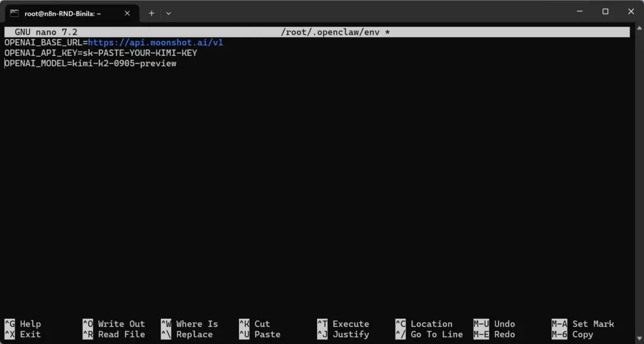Image resolution: width=644 pixels, height=344 pixels.
Task: Select the root@n8n-RND-Binila tab
Action: (72, 13)
